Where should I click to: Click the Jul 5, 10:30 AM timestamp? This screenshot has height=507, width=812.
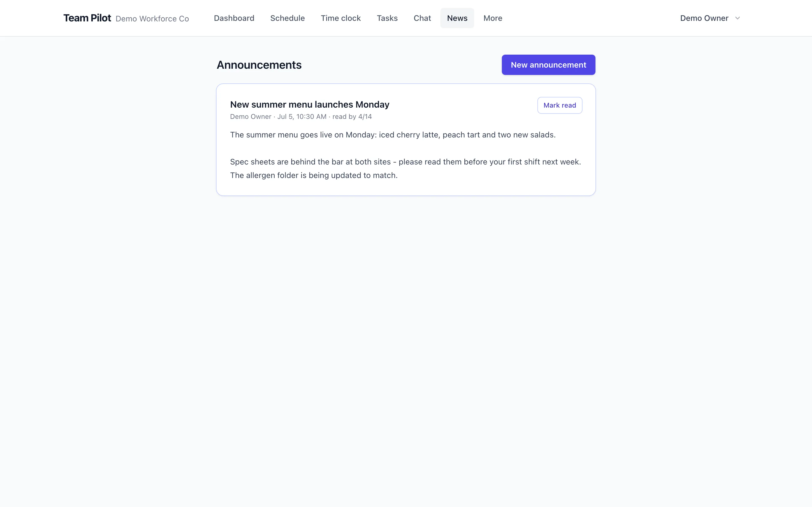pyautogui.click(x=302, y=117)
